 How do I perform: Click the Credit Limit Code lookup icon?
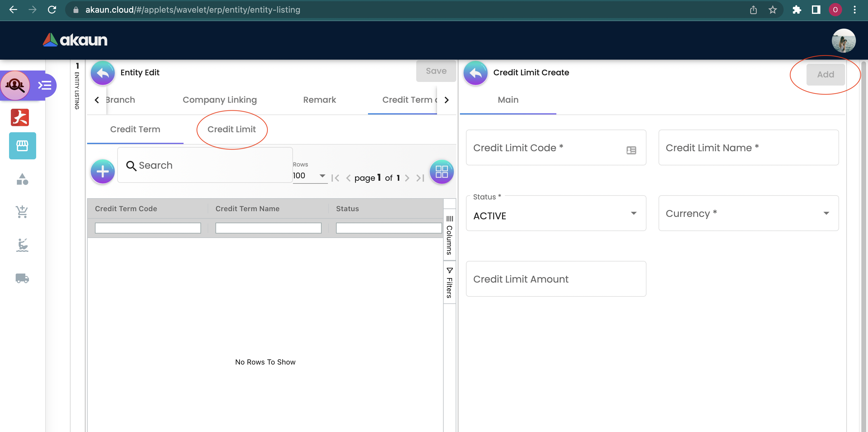[x=631, y=150]
